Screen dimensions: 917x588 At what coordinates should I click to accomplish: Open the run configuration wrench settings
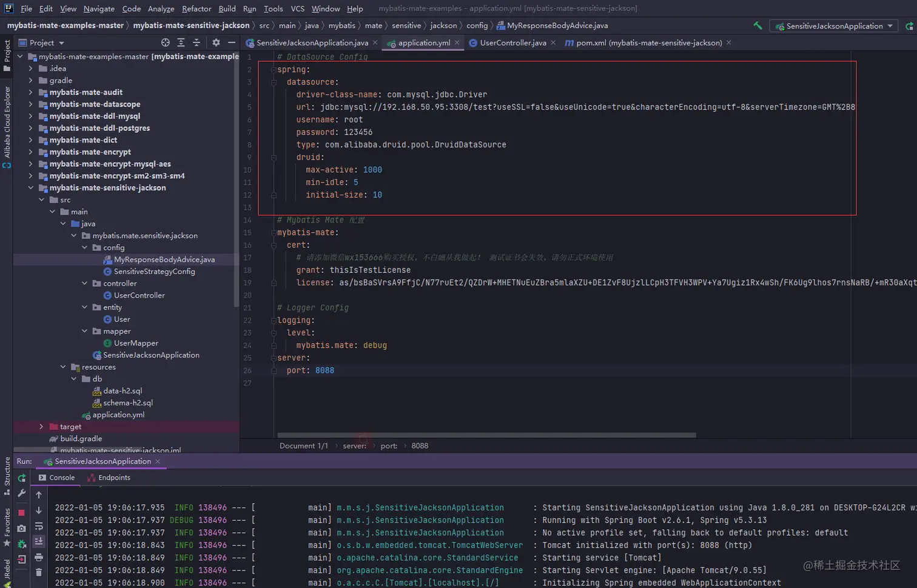pos(22,493)
